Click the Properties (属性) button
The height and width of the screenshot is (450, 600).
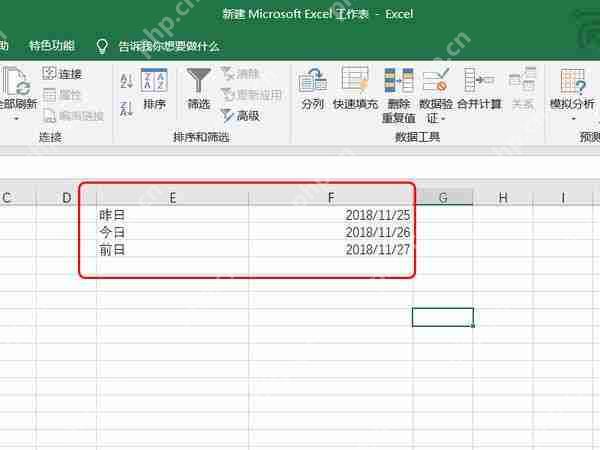coord(62,95)
